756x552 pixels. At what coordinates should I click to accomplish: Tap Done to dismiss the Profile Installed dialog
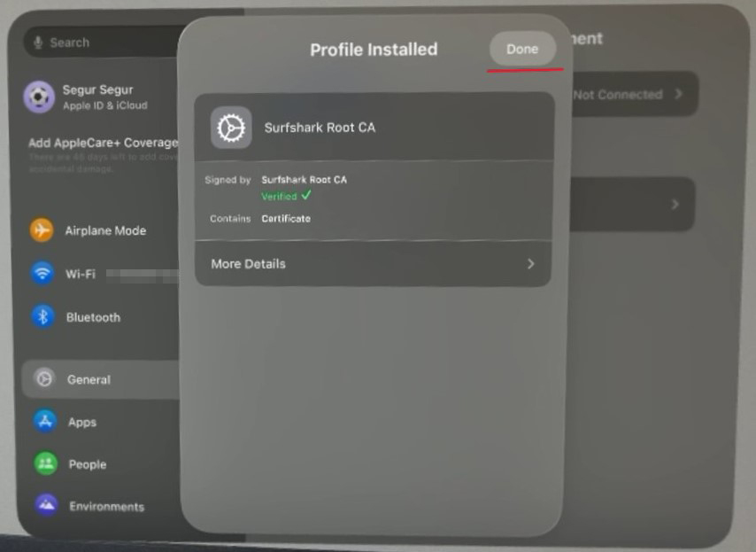[522, 49]
